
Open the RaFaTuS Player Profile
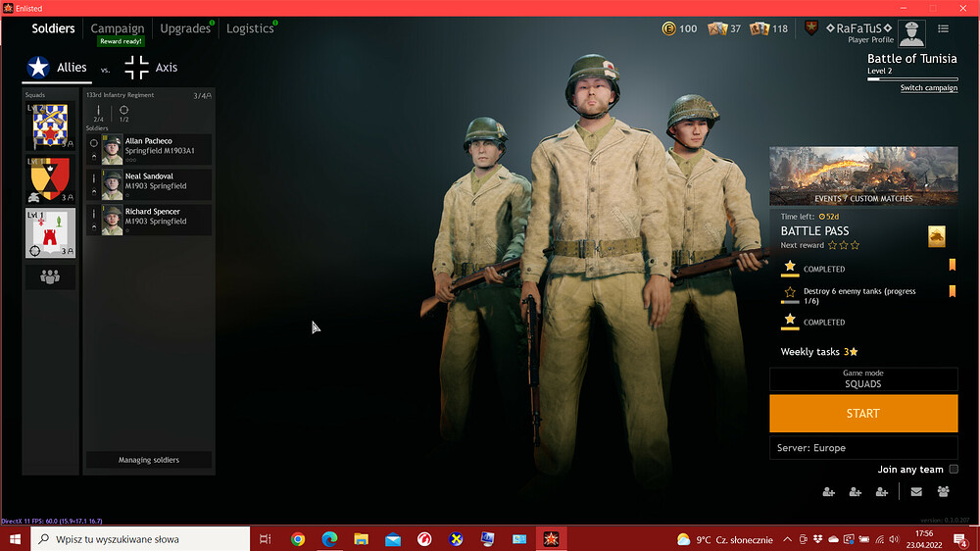(x=860, y=33)
